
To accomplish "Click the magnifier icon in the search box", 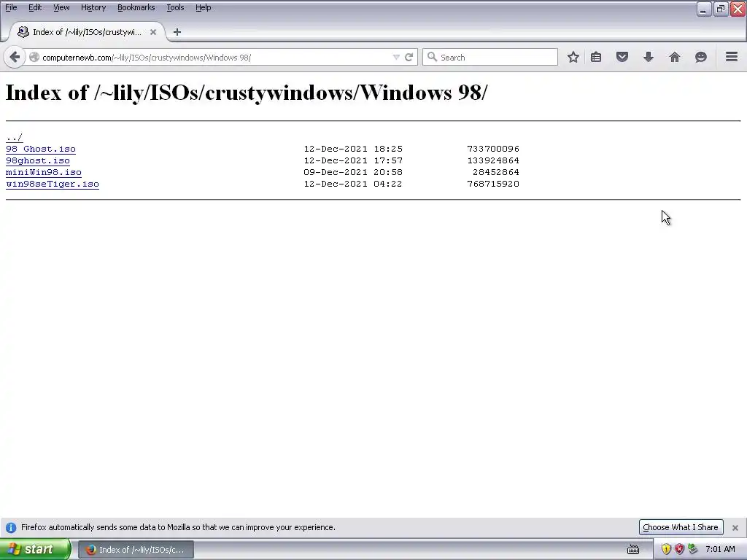I will (x=432, y=57).
